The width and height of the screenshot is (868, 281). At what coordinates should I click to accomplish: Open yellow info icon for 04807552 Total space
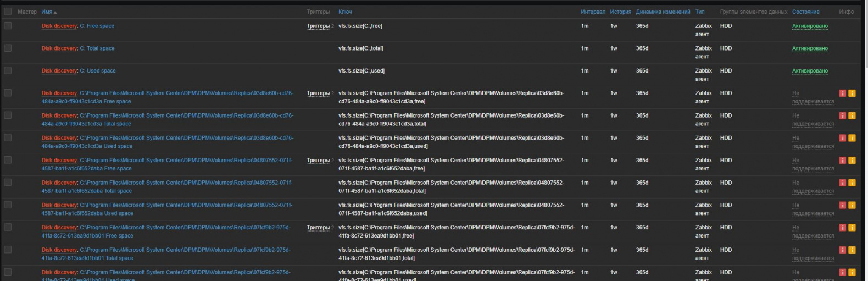852,183
